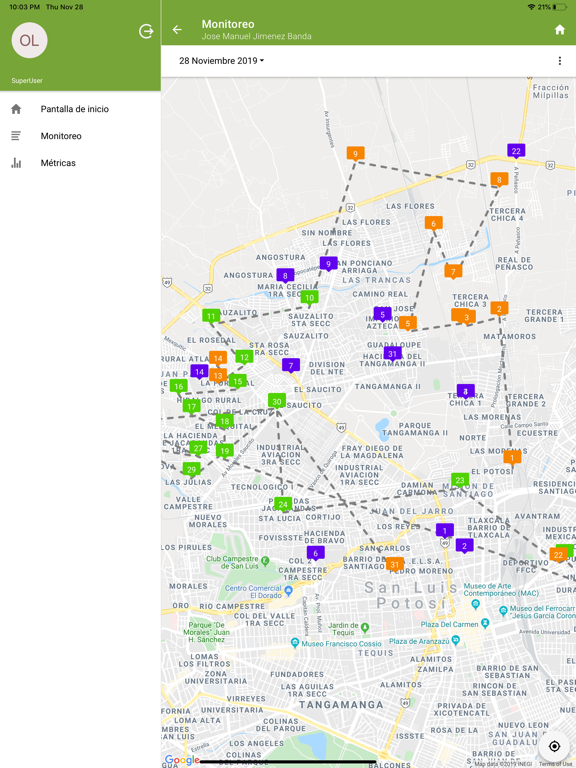Select purple marker 1 near Los Reyes
576x768 pixels.
click(445, 531)
